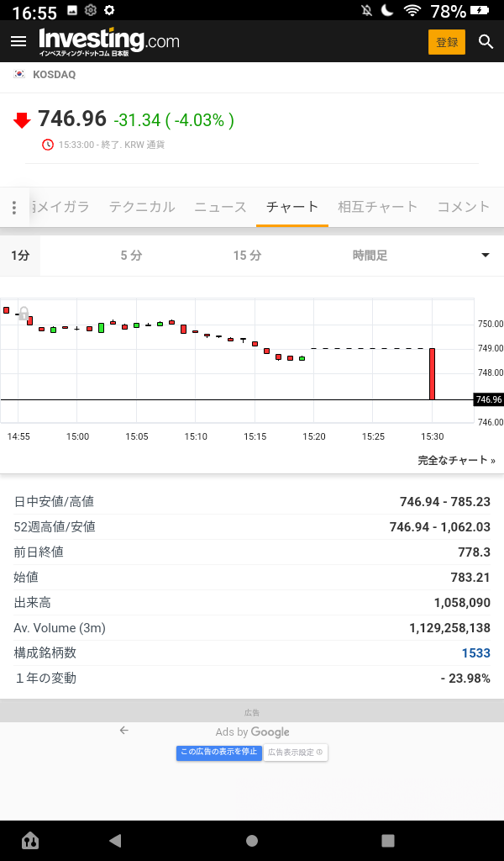The width and height of the screenshot is (504, 861).
Task: Expand the 時間足 timeframe dropdown arrow
Action: point(485,256)
